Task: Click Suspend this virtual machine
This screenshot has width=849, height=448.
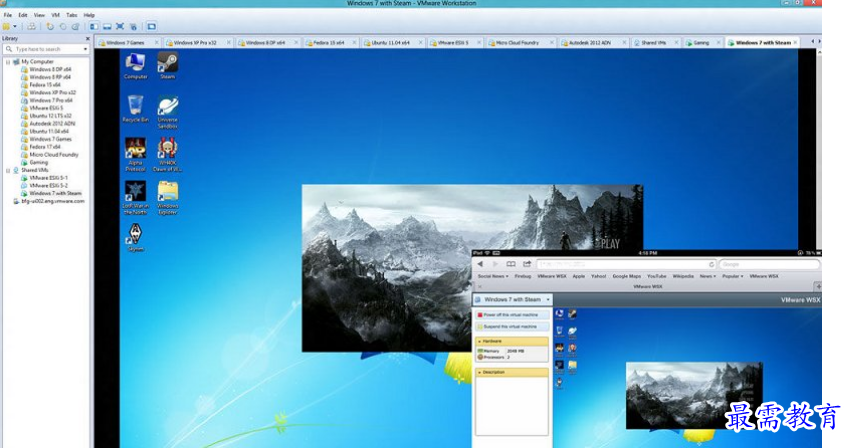Action: [512, 327]
